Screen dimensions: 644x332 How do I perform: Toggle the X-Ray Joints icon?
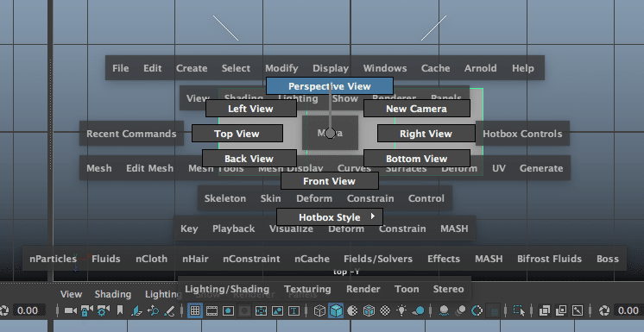coord(578,310)
